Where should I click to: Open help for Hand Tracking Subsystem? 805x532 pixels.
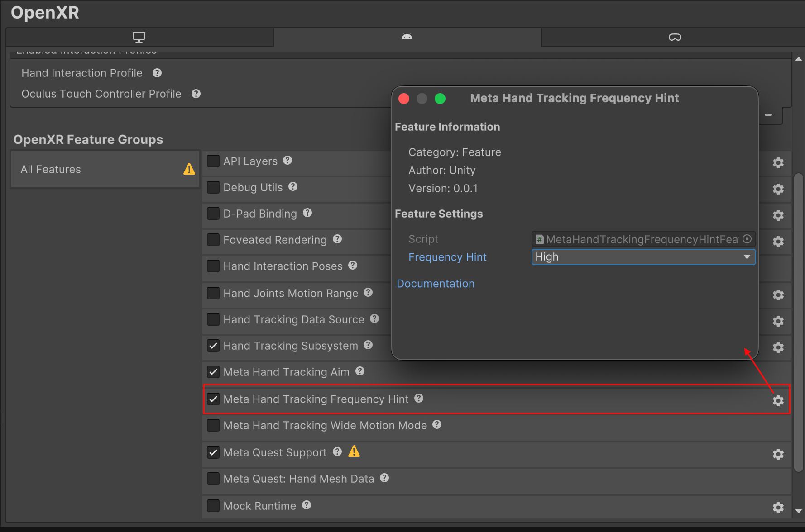[x=368, y=345]
